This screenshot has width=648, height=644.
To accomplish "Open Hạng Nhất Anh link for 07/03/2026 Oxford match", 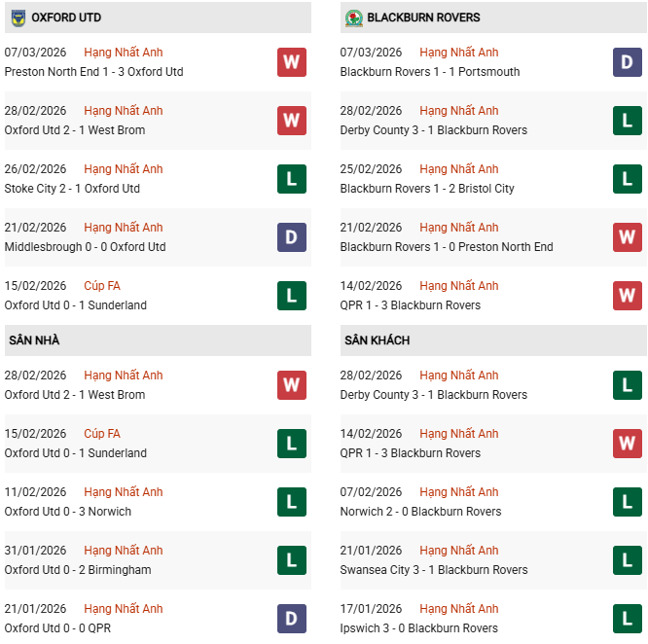I will (124, 53).
